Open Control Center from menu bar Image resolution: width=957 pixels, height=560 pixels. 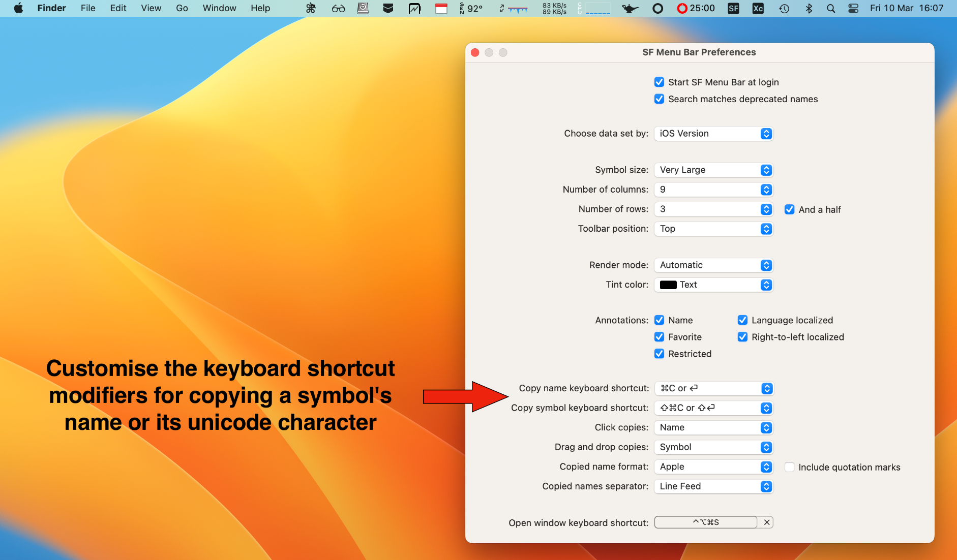[853, 8]
